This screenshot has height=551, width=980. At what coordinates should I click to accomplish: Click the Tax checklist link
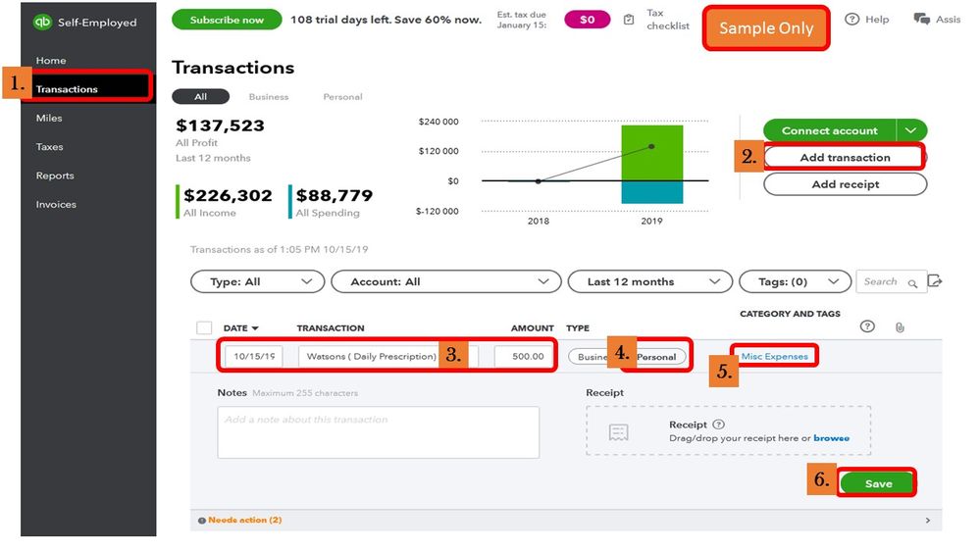point(667,20)
